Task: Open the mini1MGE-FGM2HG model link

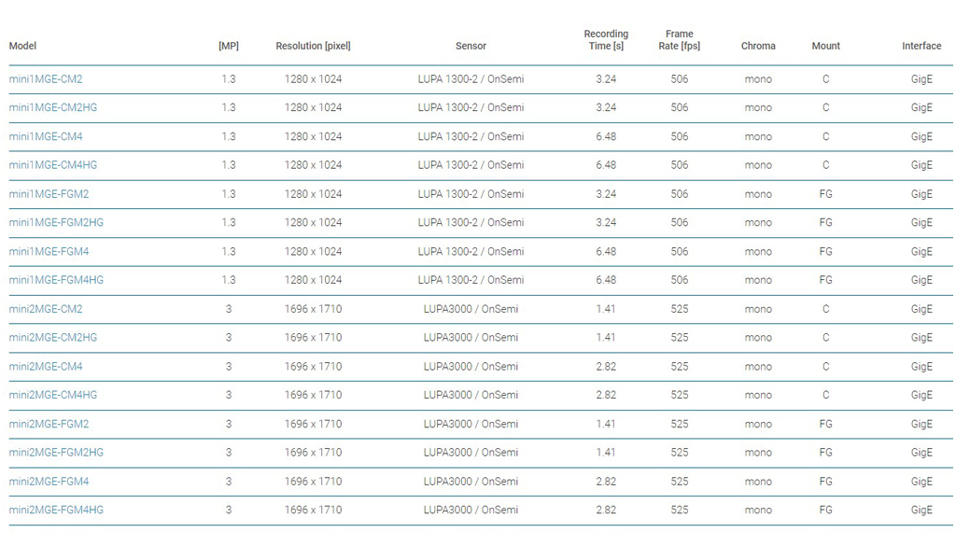Action: (56, 223)
